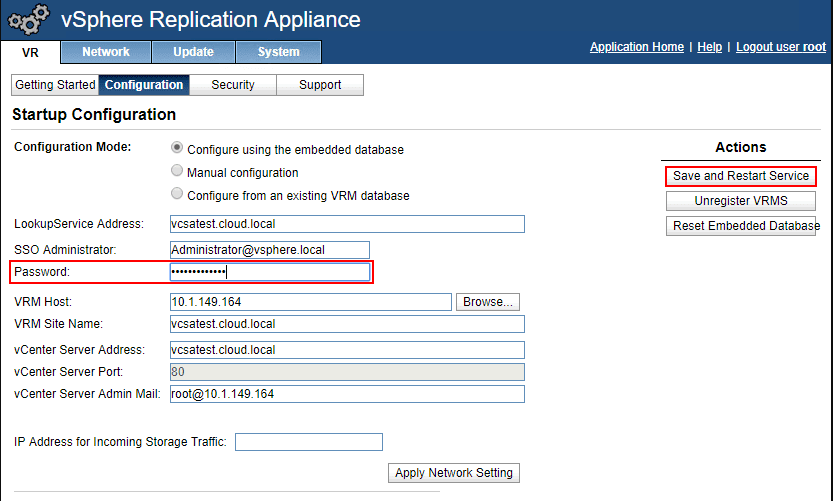Click the 'SSO Administrator:' label
This screenshot has width=833, height=501.
click(65, 250)
